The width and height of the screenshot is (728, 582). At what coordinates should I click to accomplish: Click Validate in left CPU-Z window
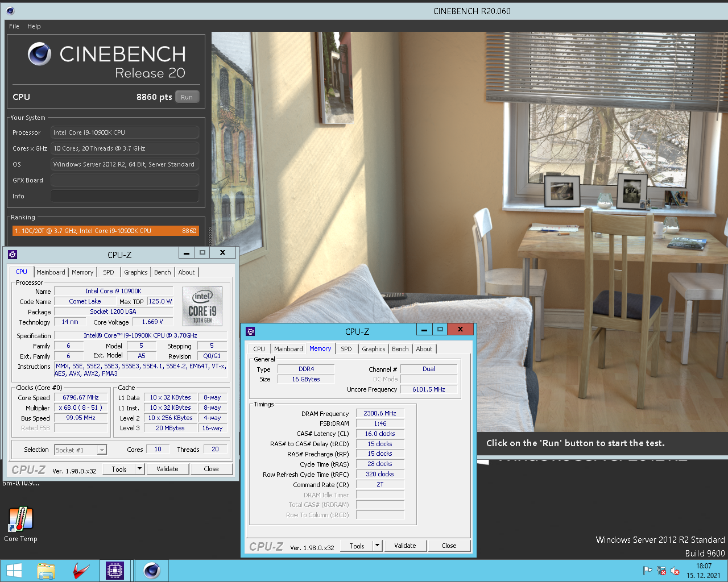point(167,469)
